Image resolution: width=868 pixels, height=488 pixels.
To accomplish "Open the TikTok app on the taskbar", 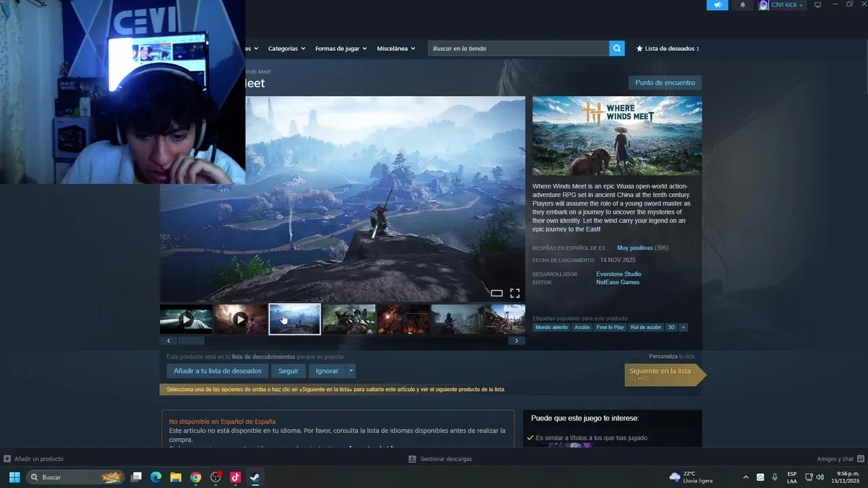I will coord(235,477).
